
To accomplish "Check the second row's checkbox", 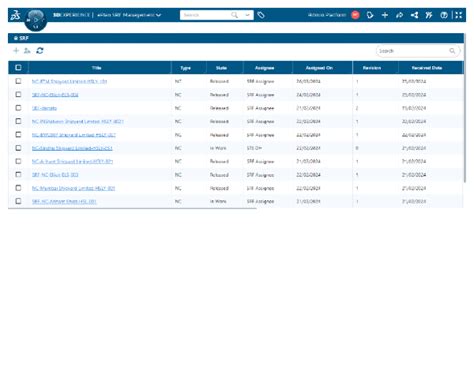I will click(18, 94).
